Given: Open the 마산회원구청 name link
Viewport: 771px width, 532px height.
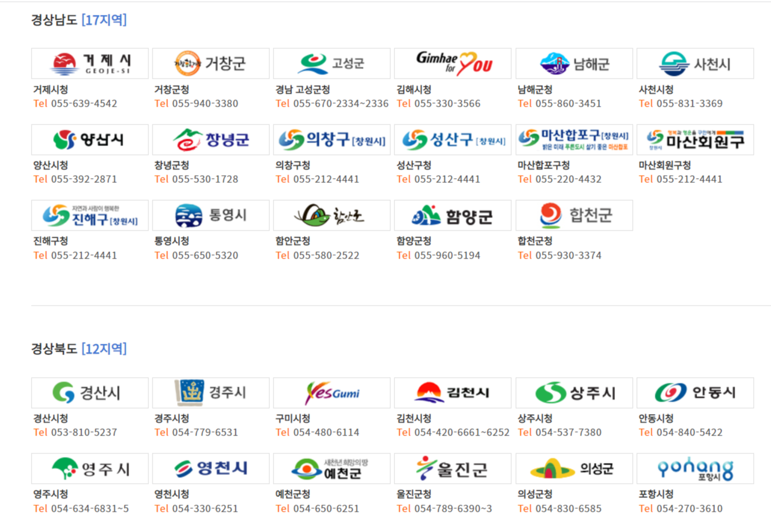Looking at the screenshot, I should [x=664, y=165].
